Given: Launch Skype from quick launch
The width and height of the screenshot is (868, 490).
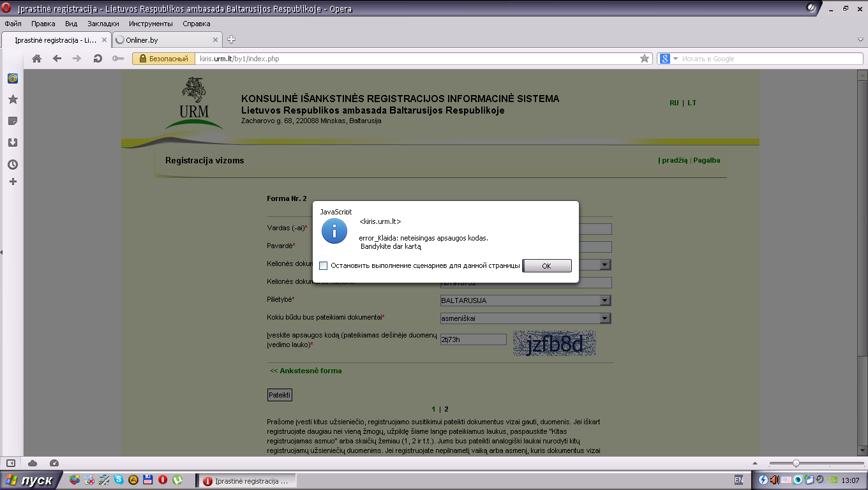Looking at the screenshot, I should pyautogui.click(x=119, y=480).
